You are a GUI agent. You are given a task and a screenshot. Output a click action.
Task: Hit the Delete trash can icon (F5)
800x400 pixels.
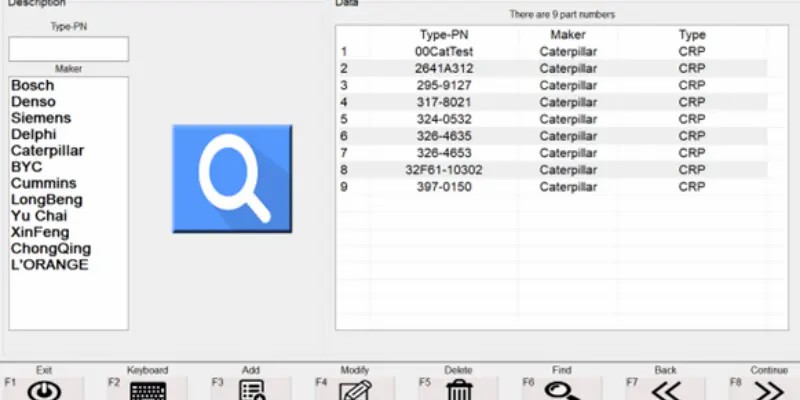459,390
